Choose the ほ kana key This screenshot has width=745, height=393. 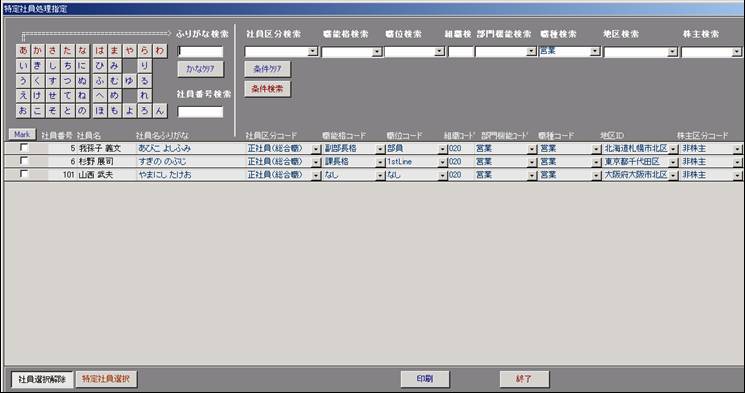pyautogui.click(x=99, y=111)
